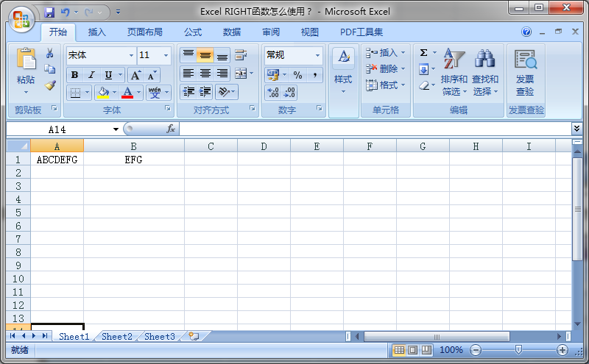Viewport: 589px width, 364px height.
Task: Click the Office button logo
Action: click(21, 19)
